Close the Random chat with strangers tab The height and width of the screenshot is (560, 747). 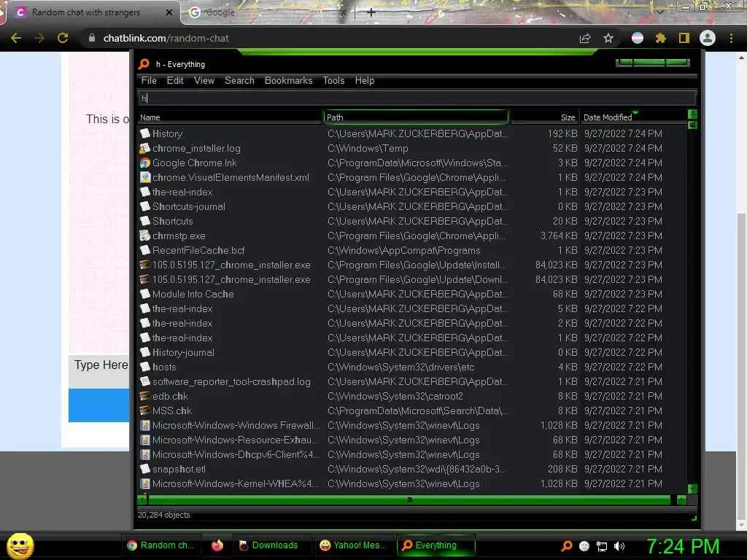click(x=169, y=12)
